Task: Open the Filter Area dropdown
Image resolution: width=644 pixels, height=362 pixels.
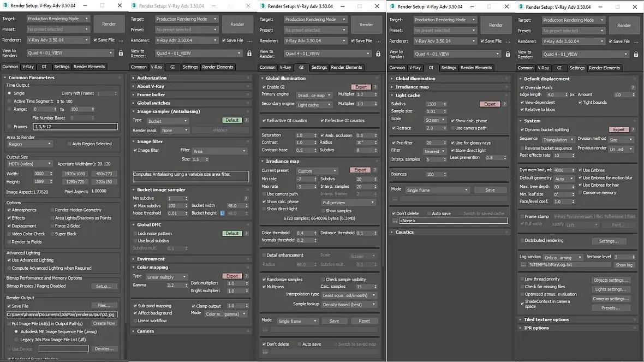Action: [x=219, y=151]
